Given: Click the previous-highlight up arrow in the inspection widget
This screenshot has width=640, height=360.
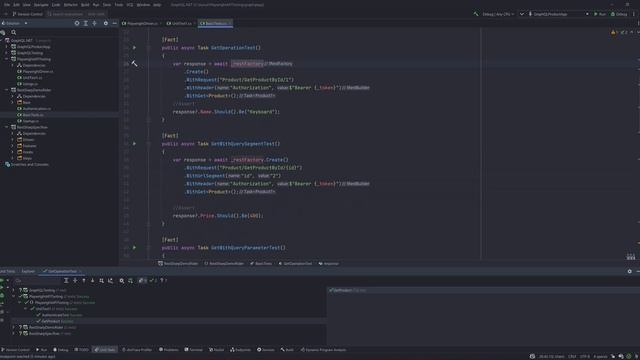Looking at the screenshot, I should tap(631, 32).
